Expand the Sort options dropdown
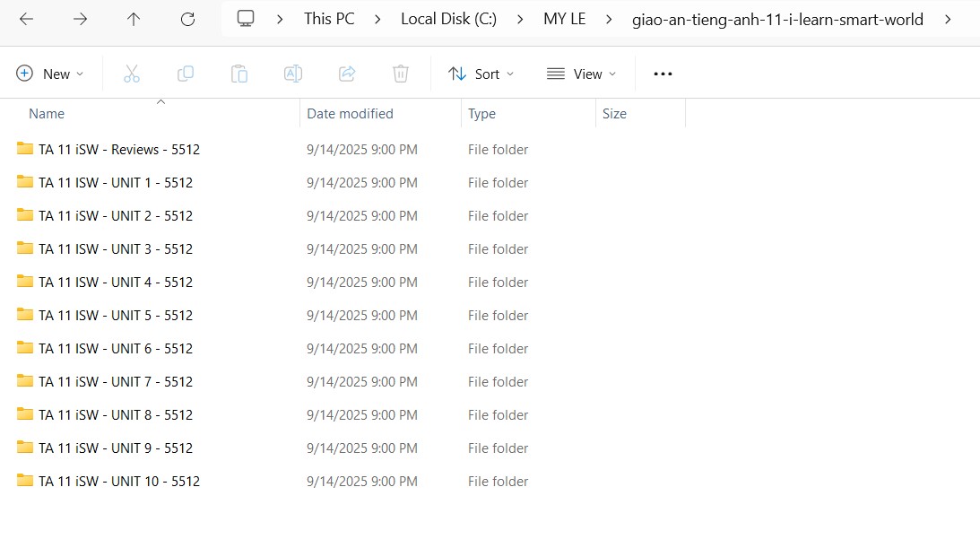The height and width of the screenshot is (548, 980). [481, 74]
